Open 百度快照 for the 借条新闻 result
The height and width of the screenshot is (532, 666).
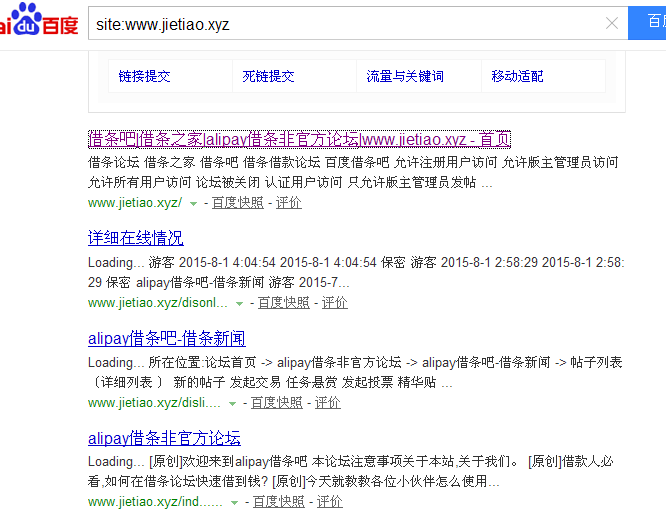[277, 403]
